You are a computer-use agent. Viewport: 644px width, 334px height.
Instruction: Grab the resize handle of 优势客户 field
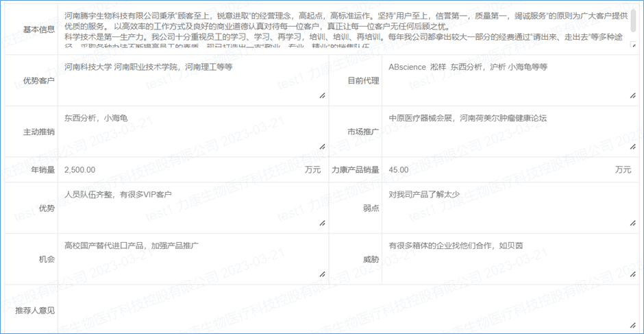(322, 97)
